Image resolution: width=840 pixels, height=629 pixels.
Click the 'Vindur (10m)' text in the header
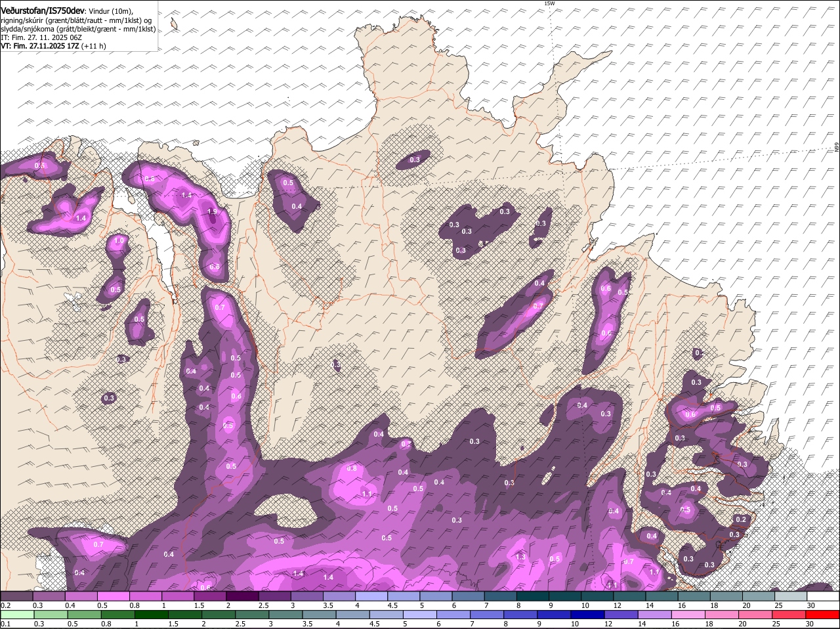coord(112,12)
